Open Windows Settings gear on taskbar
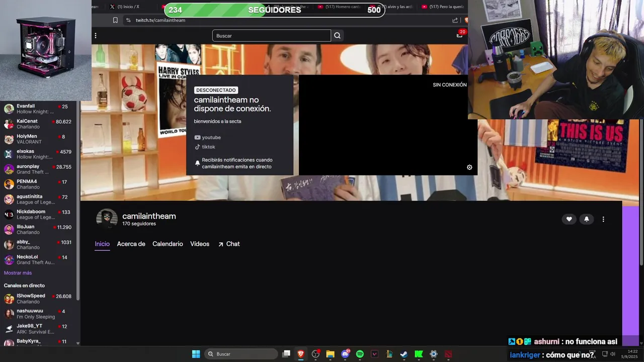Screen dimensions: 644x362 click(433, 354)
